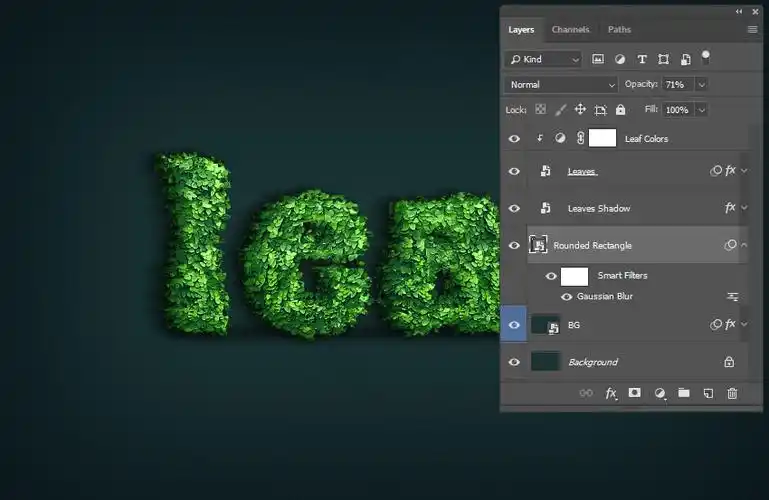Create new adjustment layer icon
769x500 pixels.
coord(660,394)
